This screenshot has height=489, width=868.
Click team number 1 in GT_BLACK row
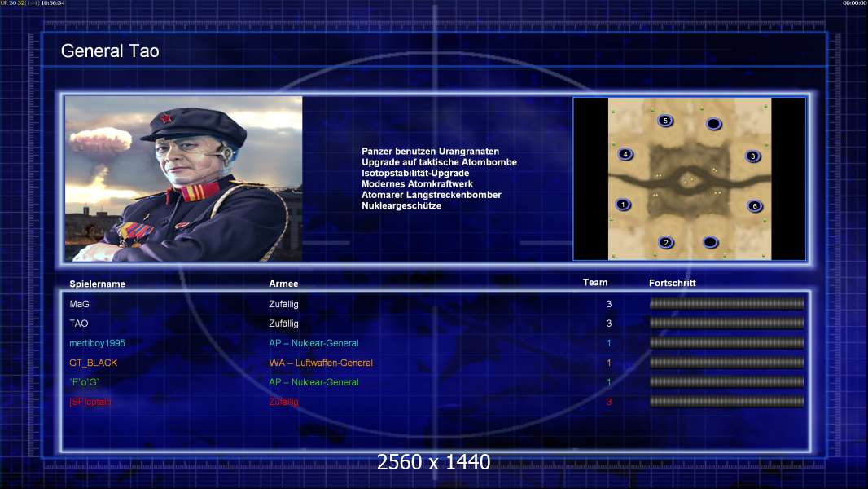[x=609, y=363]
